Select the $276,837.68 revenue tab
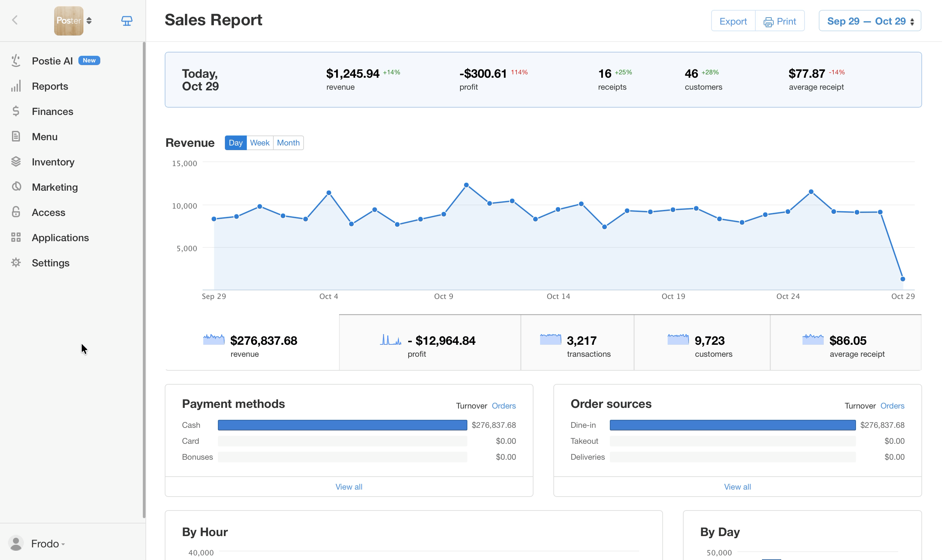Viewport: 946px width, 560px height. [x=252, y=343]
